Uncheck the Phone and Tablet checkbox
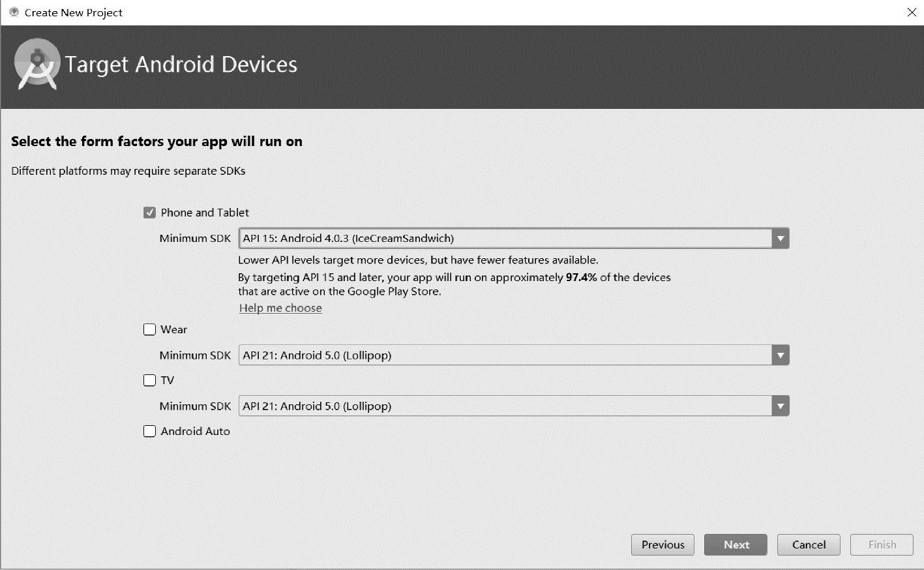924x570 pixels. (149, 213)
